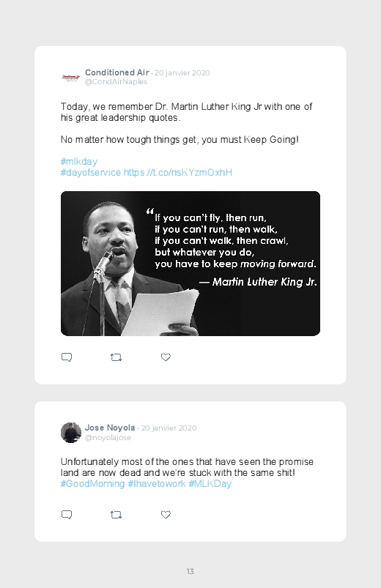
Task: Follow the t.co/nsKYzmOxhH link
Action: [178, 173]
